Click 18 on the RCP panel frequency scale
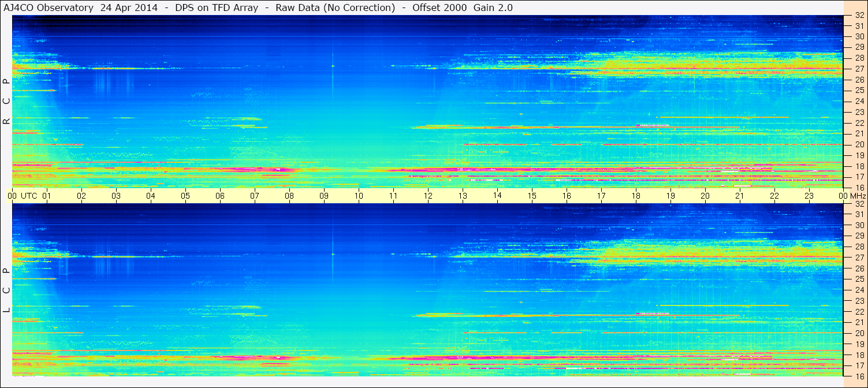The height and width of the screenshot is (388, 868). click(x=859, y=166)
